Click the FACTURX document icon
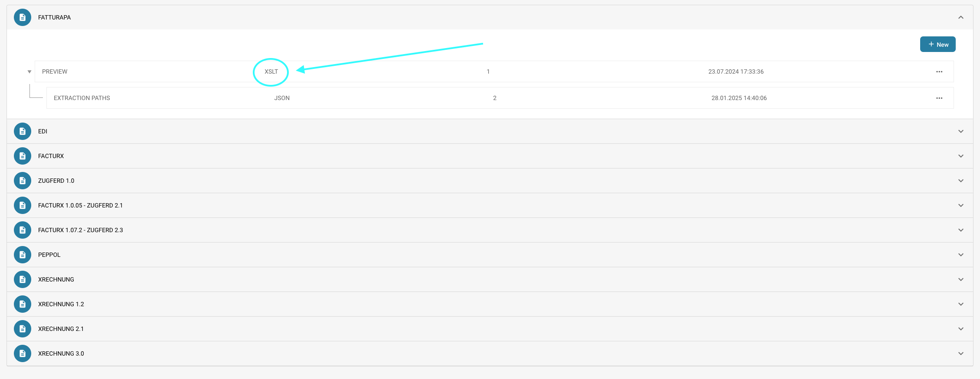This screenshot has width=980, height=379. click(23, 156)
